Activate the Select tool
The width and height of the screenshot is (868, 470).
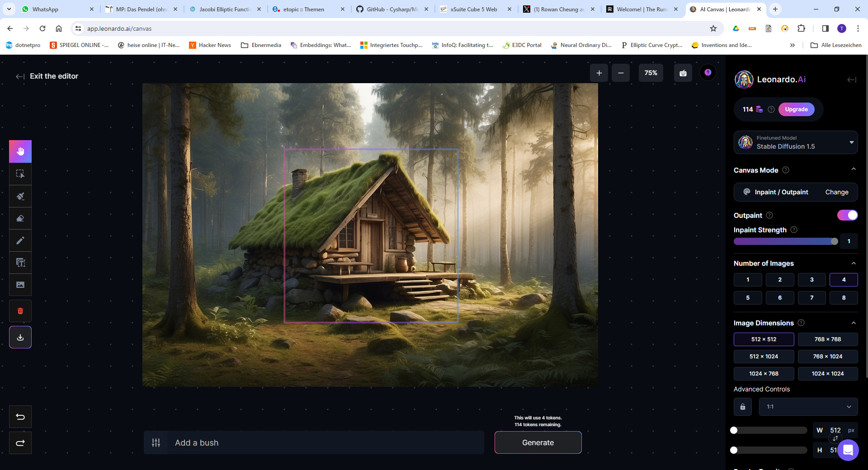point(20,174)
